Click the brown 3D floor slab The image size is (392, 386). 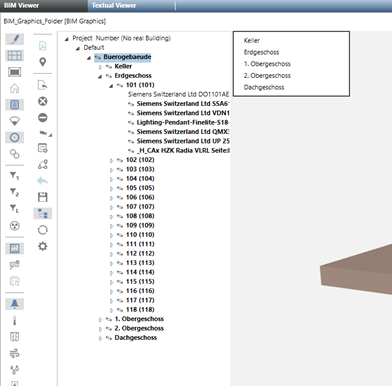point(356,271)
